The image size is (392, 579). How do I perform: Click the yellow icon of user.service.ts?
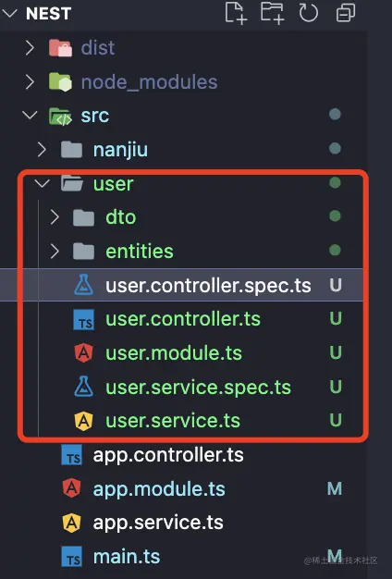pos(84,421)
